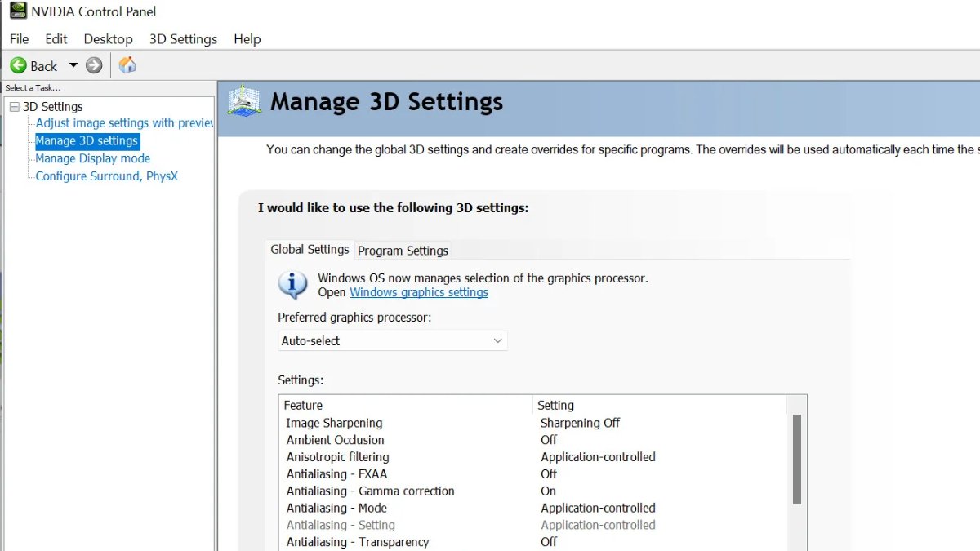Open the Back history dropdown arrow
Image resolution: width=980 pixels, height=551 pixels.
tap(73, 65)
